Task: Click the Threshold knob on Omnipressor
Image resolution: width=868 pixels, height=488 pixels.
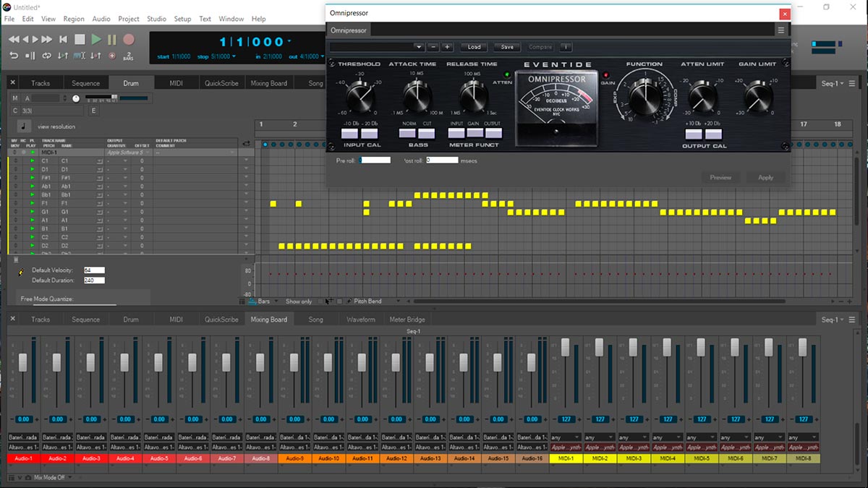Action: tap(361, 98)
